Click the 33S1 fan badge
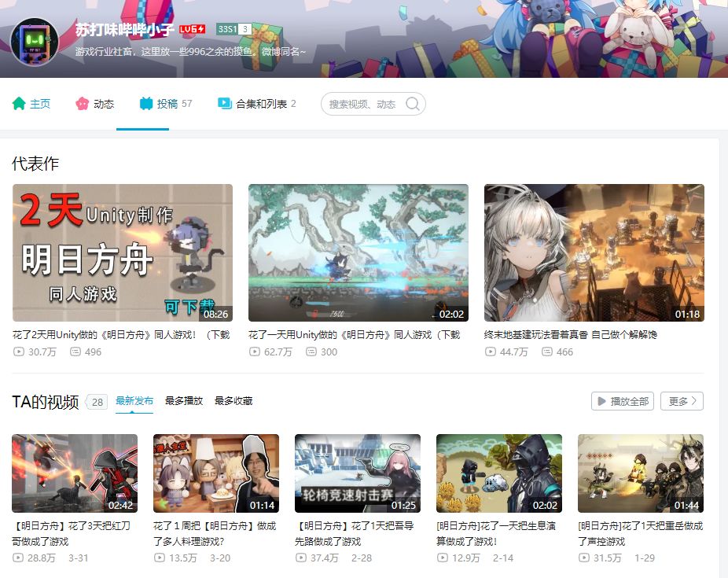 pos(234,29)
